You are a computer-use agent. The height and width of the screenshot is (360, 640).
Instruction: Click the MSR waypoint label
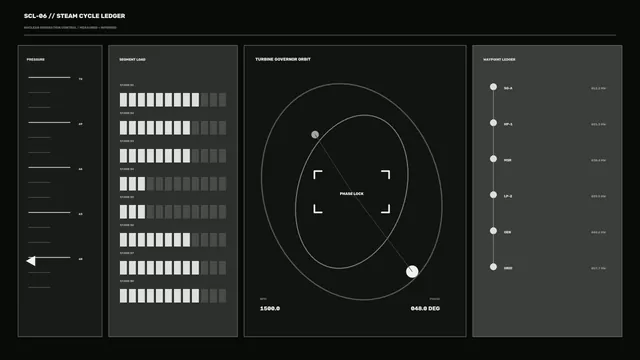tap(507, 160)
